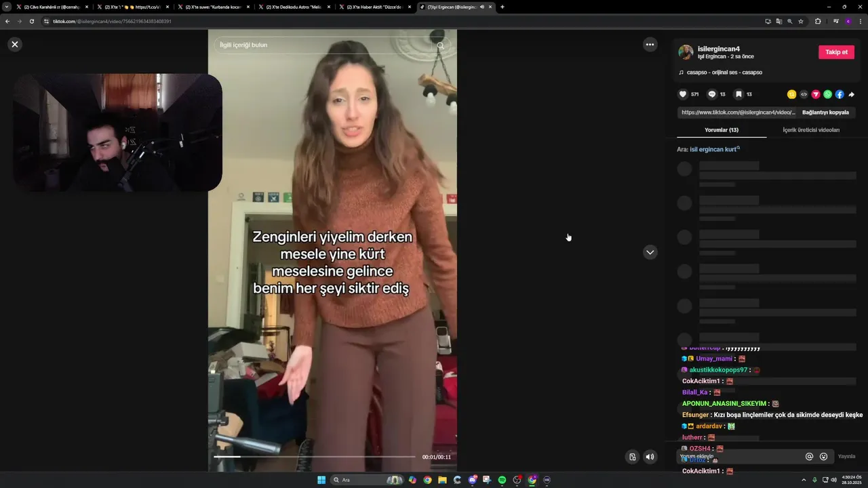Switch to Civs Karahanlı X tab
Image resolution: width=868 pixels, height=488 pixels.
click(52, 7)
